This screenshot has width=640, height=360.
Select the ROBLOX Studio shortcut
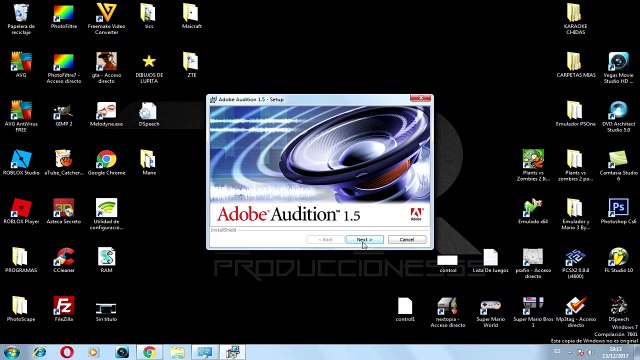coord(21,162)
